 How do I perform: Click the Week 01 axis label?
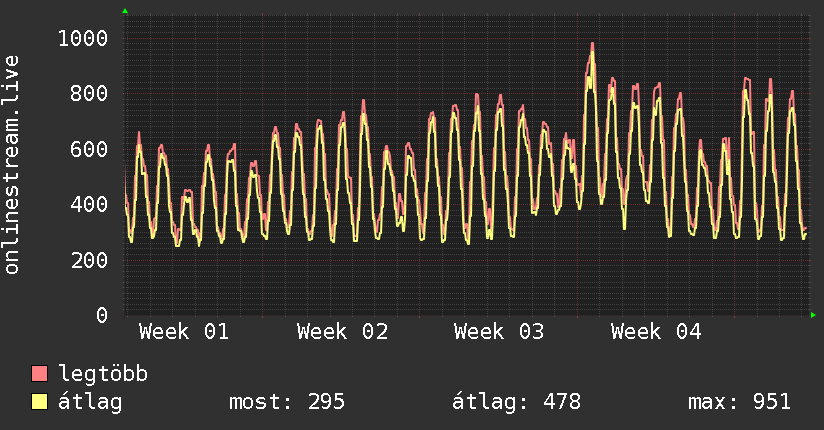(x=184, y=332)
